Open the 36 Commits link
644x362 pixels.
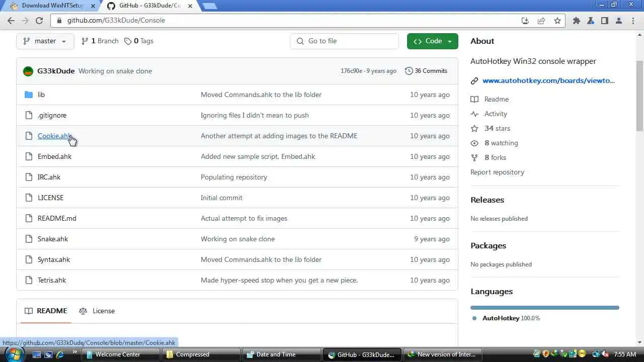[426, 71]
